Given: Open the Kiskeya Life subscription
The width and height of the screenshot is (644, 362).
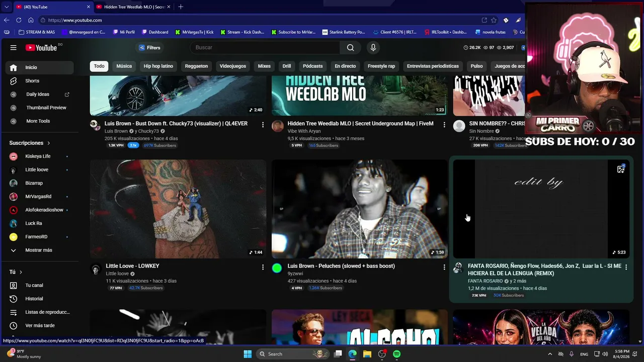Looking at the screenshot, I should [x=39, y=156].
